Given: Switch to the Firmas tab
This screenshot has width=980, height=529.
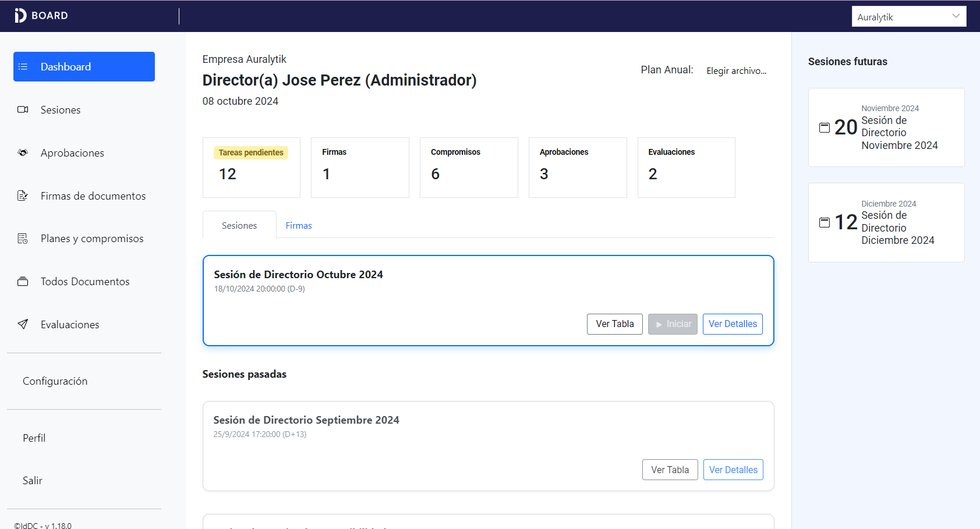Looking at the screenshot, I should coord(299,226).
